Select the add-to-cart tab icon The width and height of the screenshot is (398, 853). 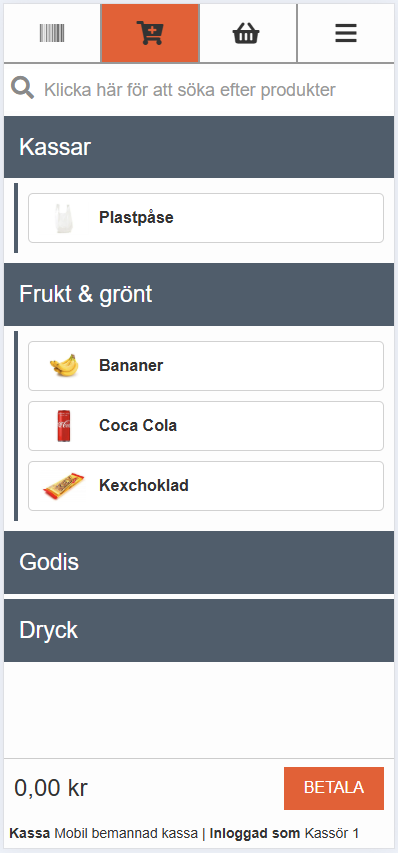pos(150,33)
